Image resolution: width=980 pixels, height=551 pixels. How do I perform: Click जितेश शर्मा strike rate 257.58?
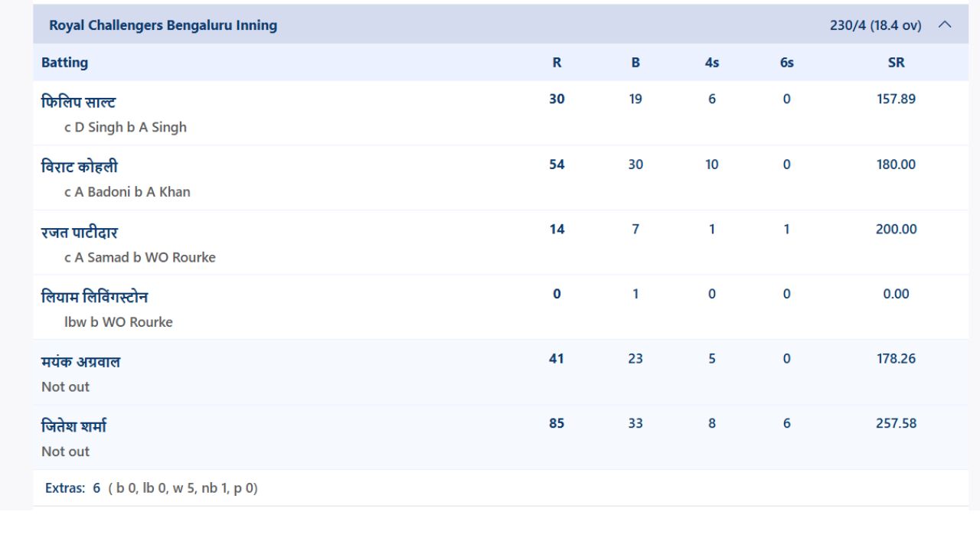(x=896, y=423)
